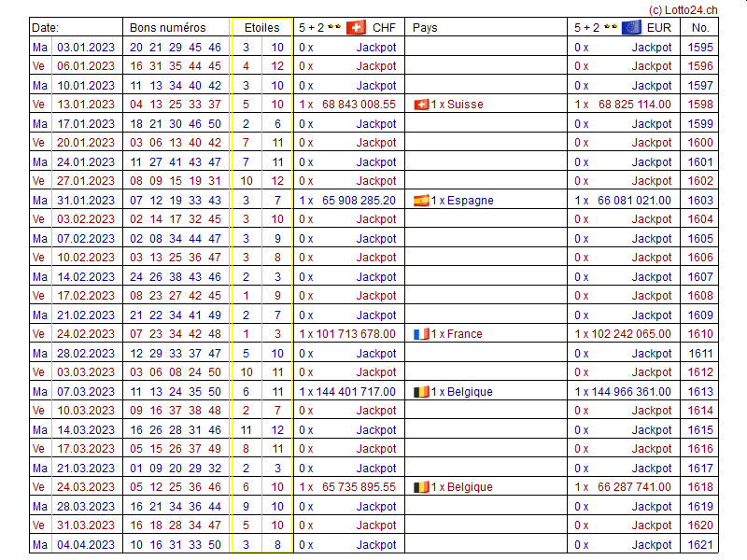Click EUR amount 66 081 021.00

[x=634, y=201]
